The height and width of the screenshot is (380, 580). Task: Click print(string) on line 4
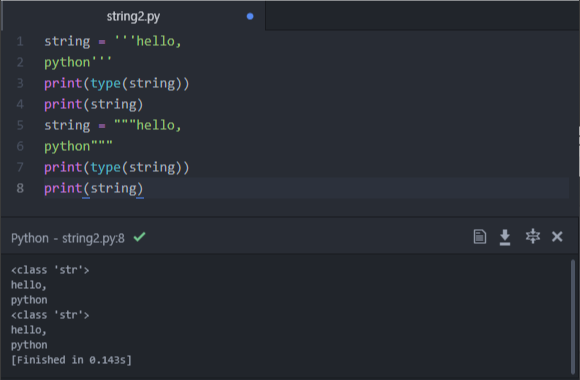tap(94, 105)
